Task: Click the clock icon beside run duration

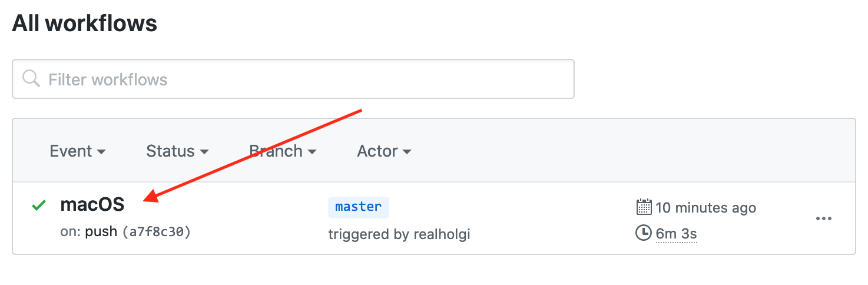Action: tap(644, 233)
